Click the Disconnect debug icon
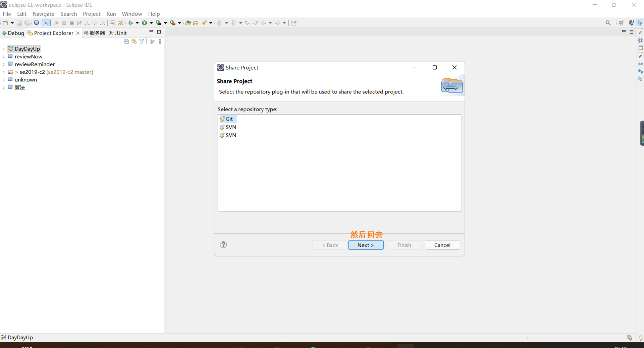Image resolution: width=644 pixels, height=348 pixels. [79, 23]
